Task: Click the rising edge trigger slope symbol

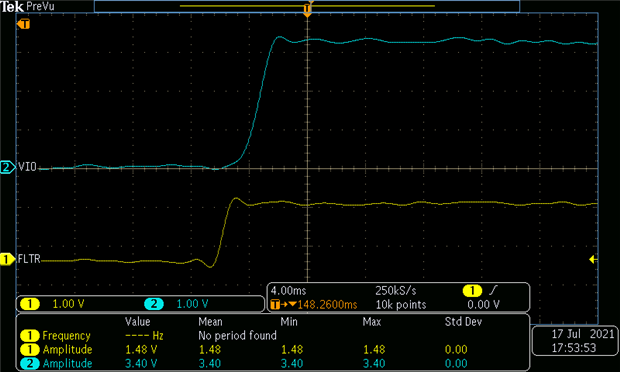Action: [x=493, y=291]
